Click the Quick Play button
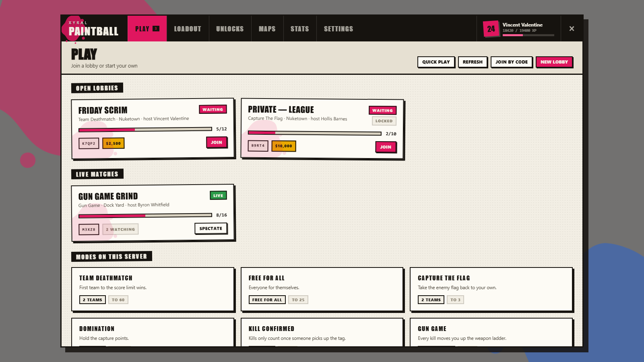This screenshot has height=362, width=644. point(436,62)
